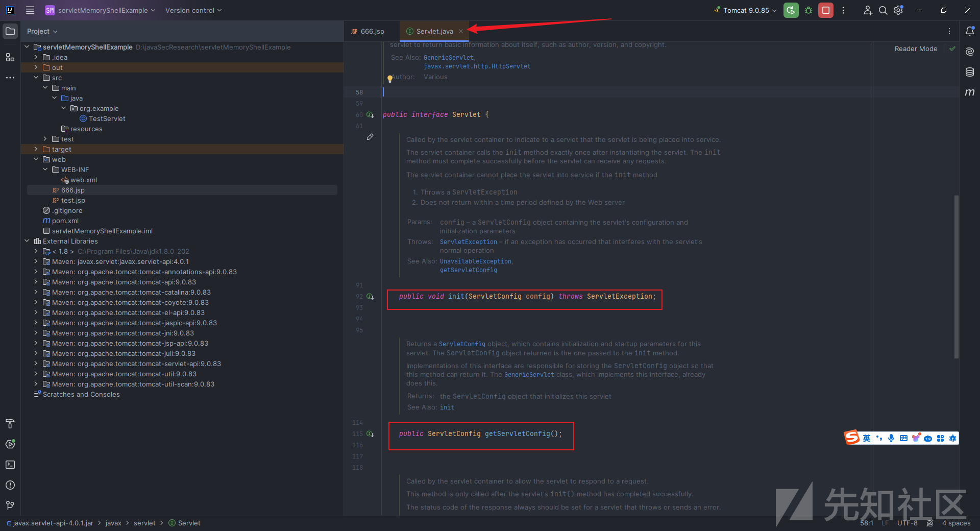Image resolution: width=980 pixels, height=531 pixels.
Task: Open the Git tool window
Action: tap(10, 505)
